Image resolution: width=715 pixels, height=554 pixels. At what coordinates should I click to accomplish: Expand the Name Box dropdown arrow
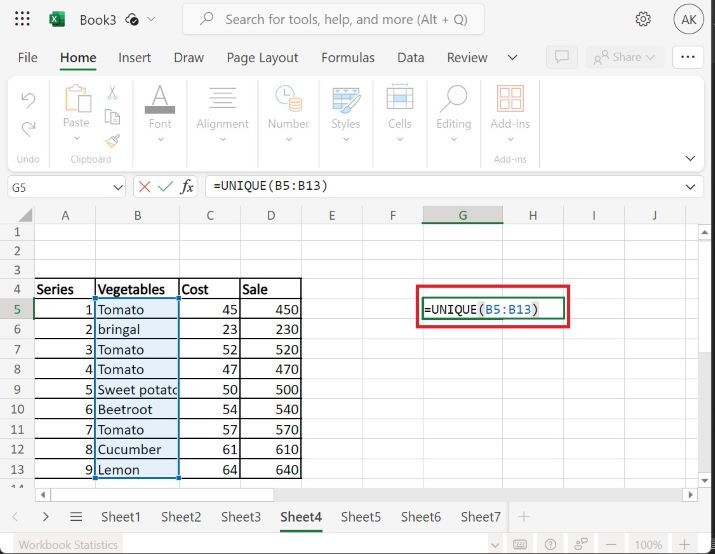click(x=118, y=187)
